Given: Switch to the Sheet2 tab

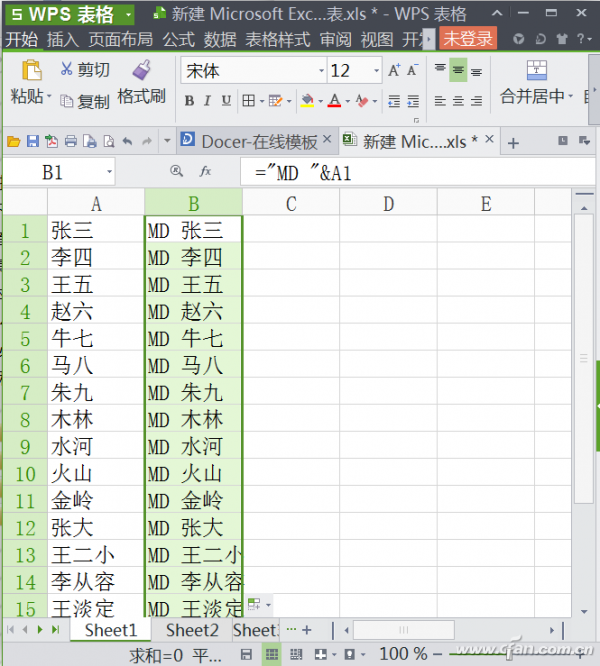Looking at the screenshot, I should coord(192,630).
